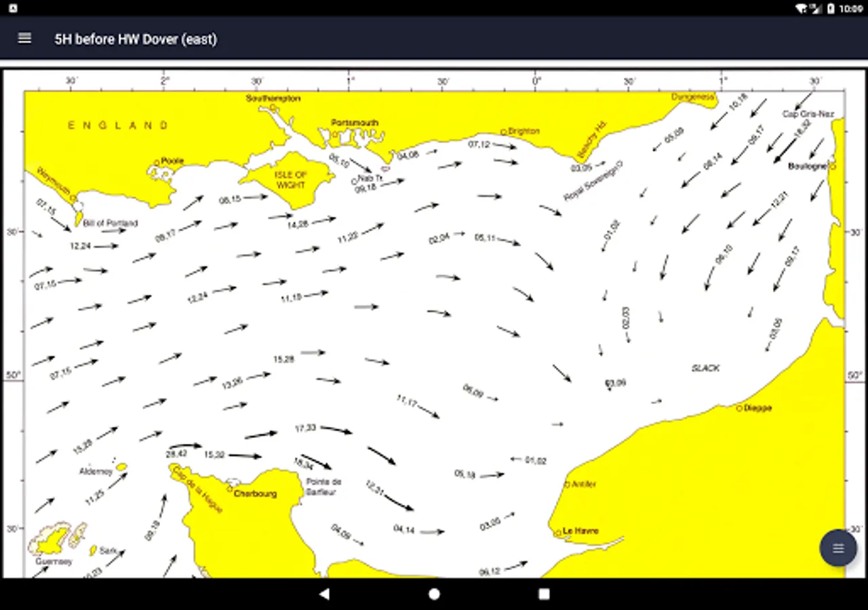Tap the Alderney island label

(96, 471)
